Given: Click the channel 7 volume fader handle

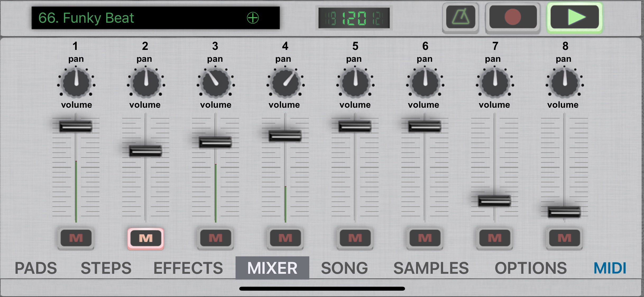Looking at the screenshot, I should click(x=494, y=201).
